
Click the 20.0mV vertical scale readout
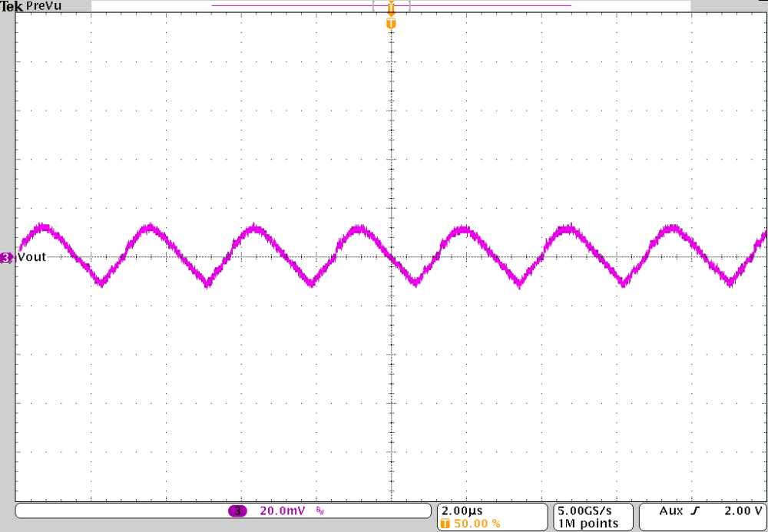click(280, 511)
